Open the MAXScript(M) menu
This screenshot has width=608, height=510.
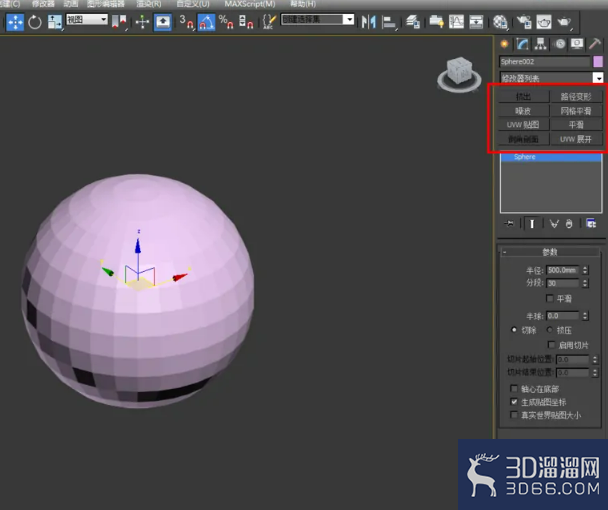tap(250, 4)
